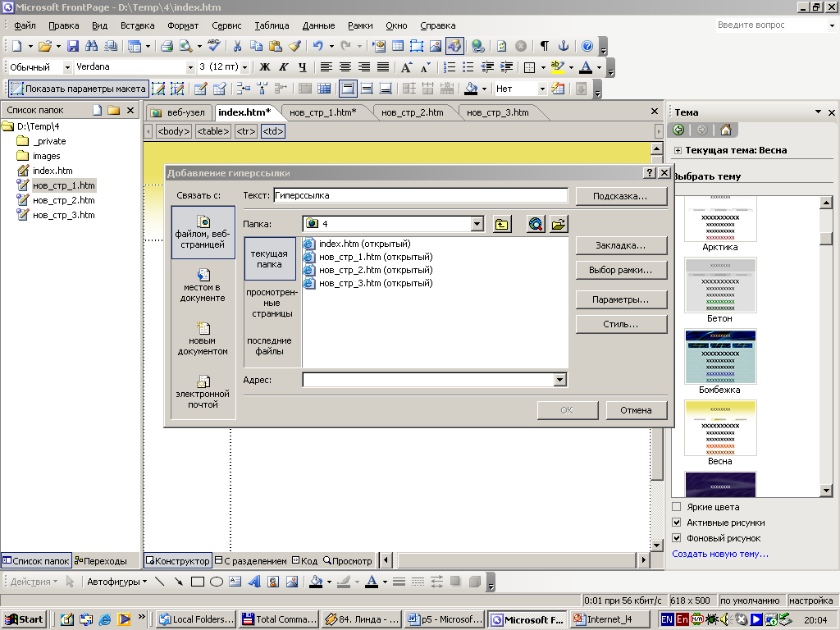This screenshot has width=840, height=630.
Task: Click the Выбор рамки... button
Action: coord(621,270)
